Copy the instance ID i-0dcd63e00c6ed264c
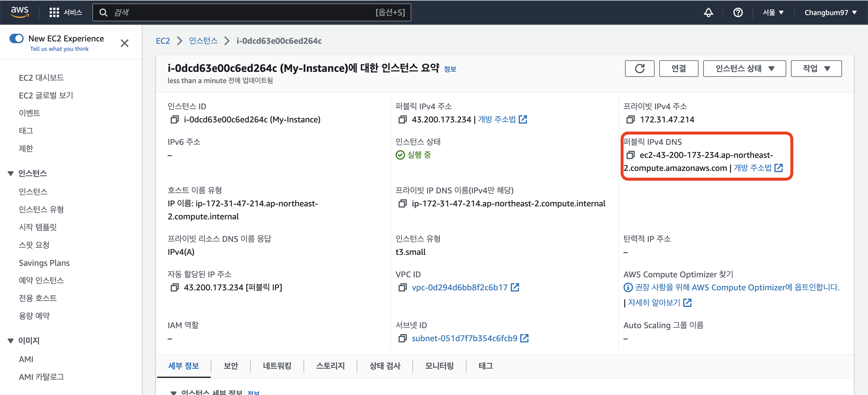 174,120
